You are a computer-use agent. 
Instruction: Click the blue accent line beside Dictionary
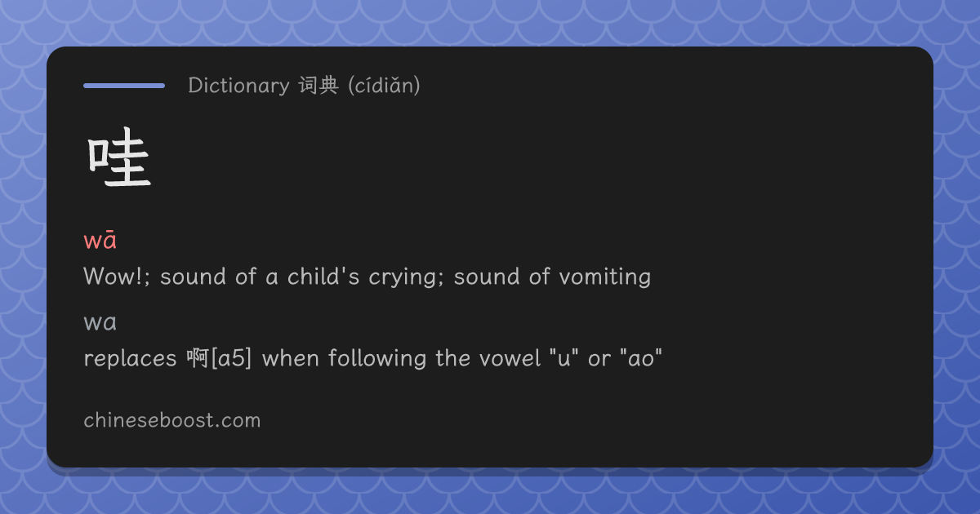(x=124, y=85)
